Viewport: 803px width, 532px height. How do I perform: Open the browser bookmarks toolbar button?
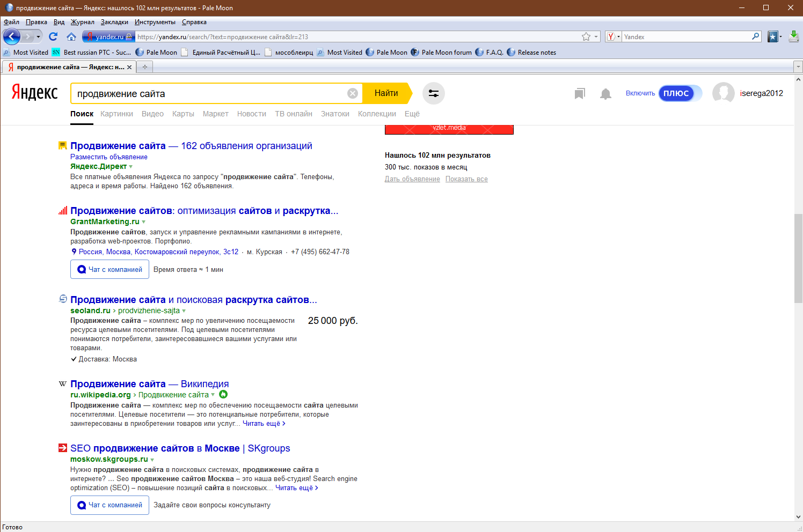coord(773,36)
